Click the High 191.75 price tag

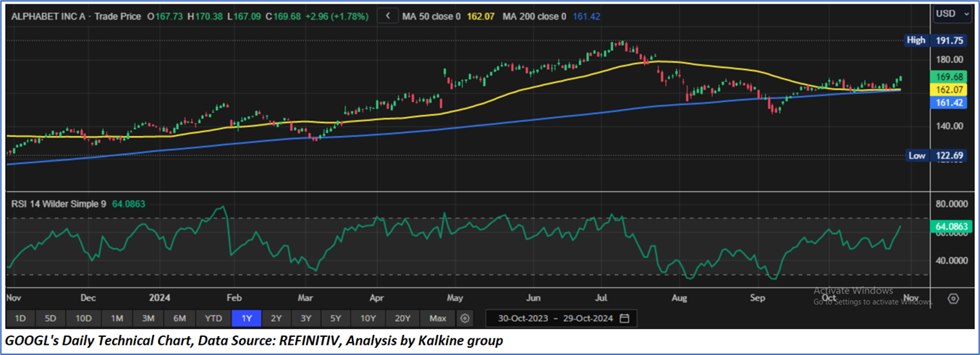click(935, 40)
